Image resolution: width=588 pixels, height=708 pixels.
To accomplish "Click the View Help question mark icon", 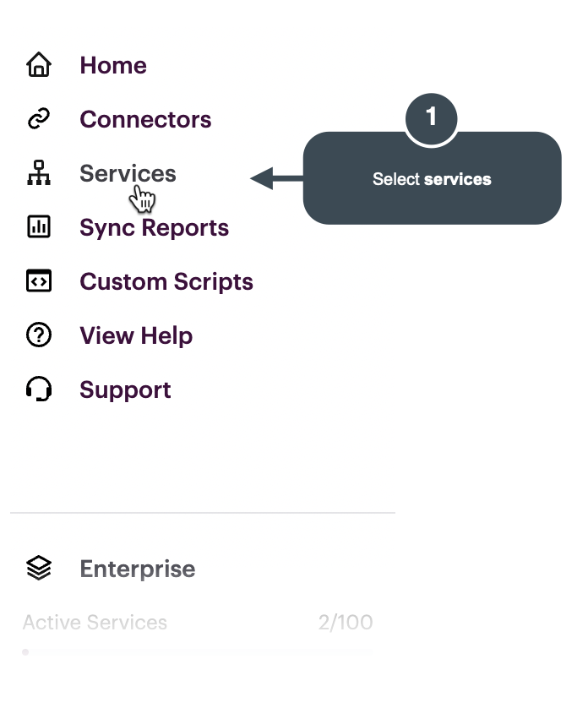I will [39, 335].
